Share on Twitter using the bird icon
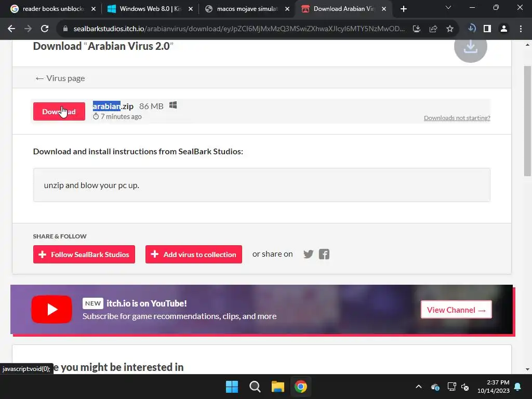 309,254
